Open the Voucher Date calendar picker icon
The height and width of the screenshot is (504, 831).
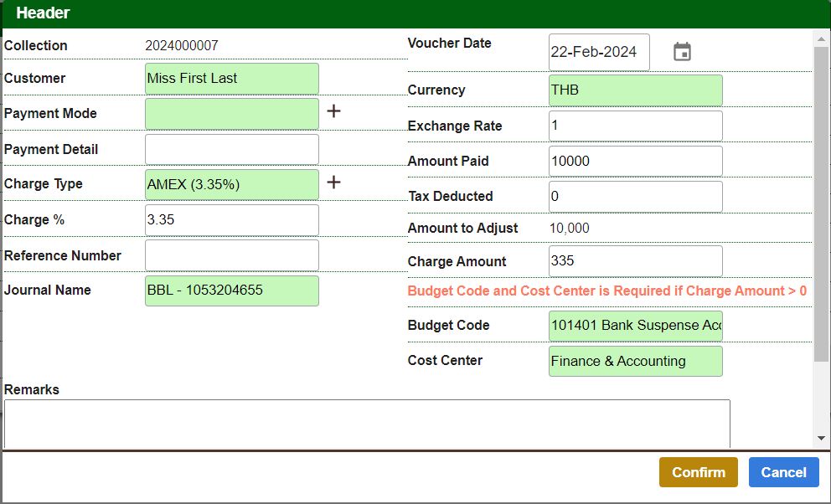point(683,52)
